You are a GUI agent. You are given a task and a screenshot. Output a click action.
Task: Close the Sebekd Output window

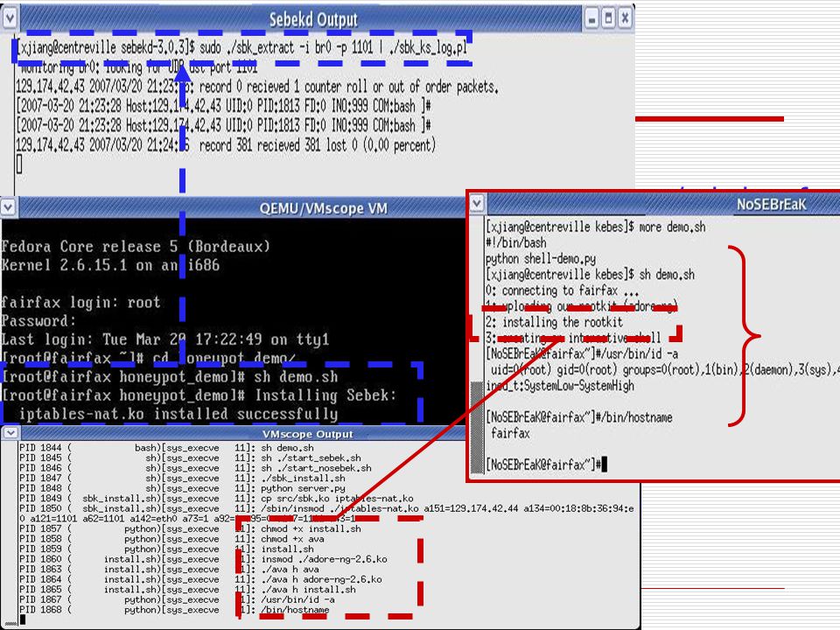click(625, 19)
